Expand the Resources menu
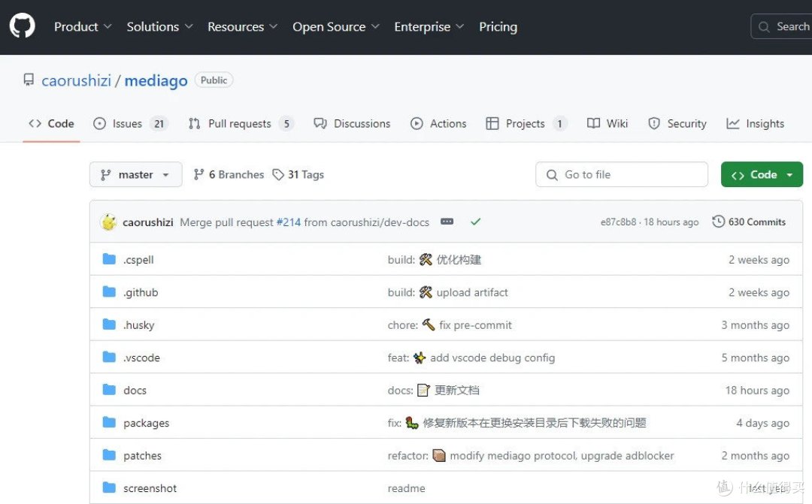Screen dimensions: 812x504 pyautogui.click(x=242, y=26)
